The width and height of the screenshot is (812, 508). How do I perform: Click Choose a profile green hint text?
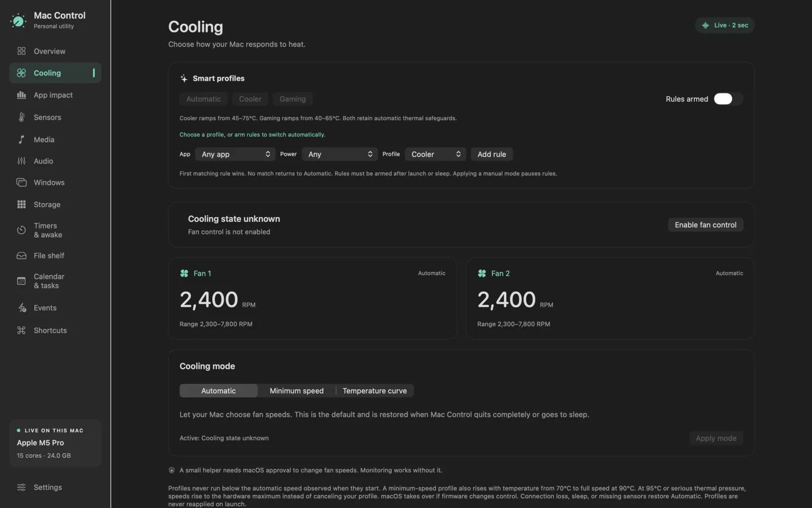252,135
